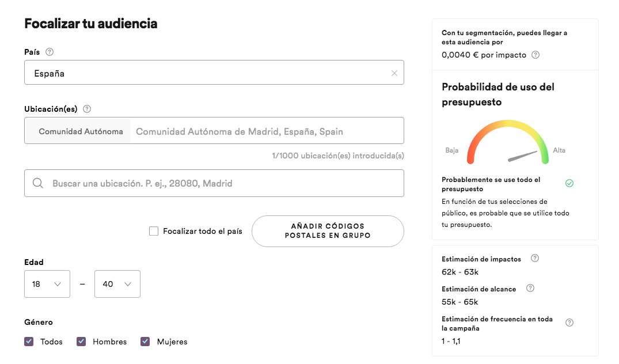Toggle the Hombres gender checkbox
Screen dimensions: 619x364
(x=81, y=342)
